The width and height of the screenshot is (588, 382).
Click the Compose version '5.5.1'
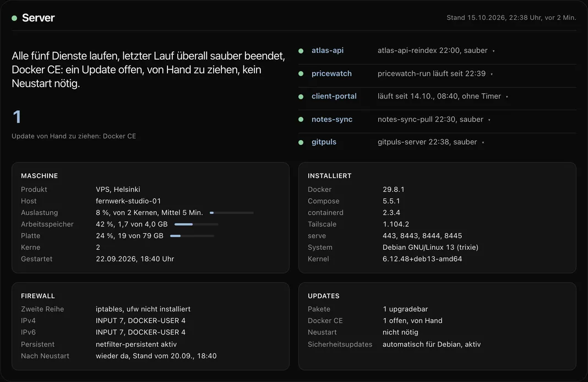click(x=391, y=201)
